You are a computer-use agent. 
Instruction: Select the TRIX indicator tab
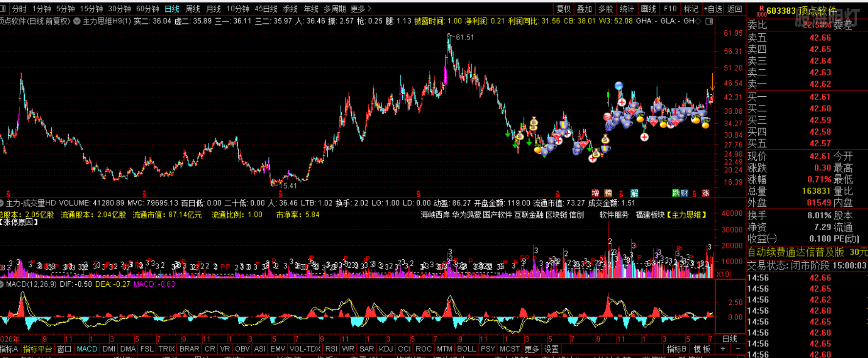(166, 349)
